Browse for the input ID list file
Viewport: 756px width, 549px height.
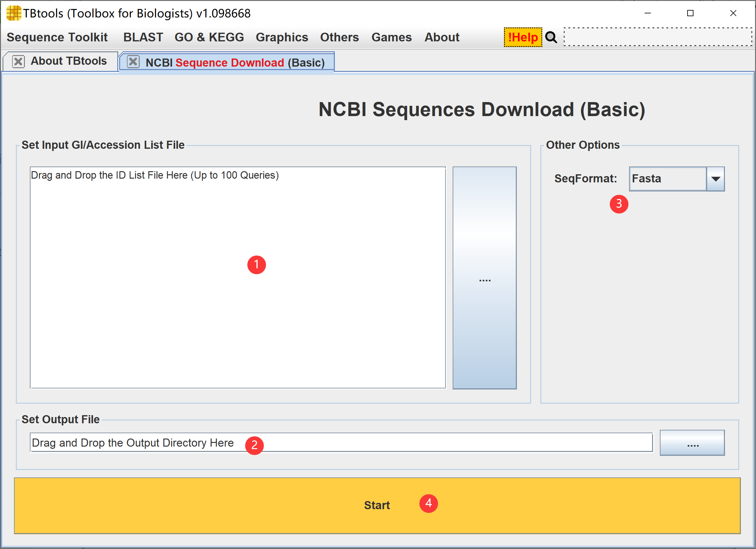point(485,278)
